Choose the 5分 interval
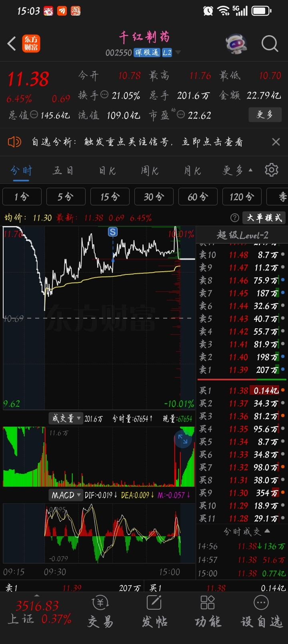 66,197
